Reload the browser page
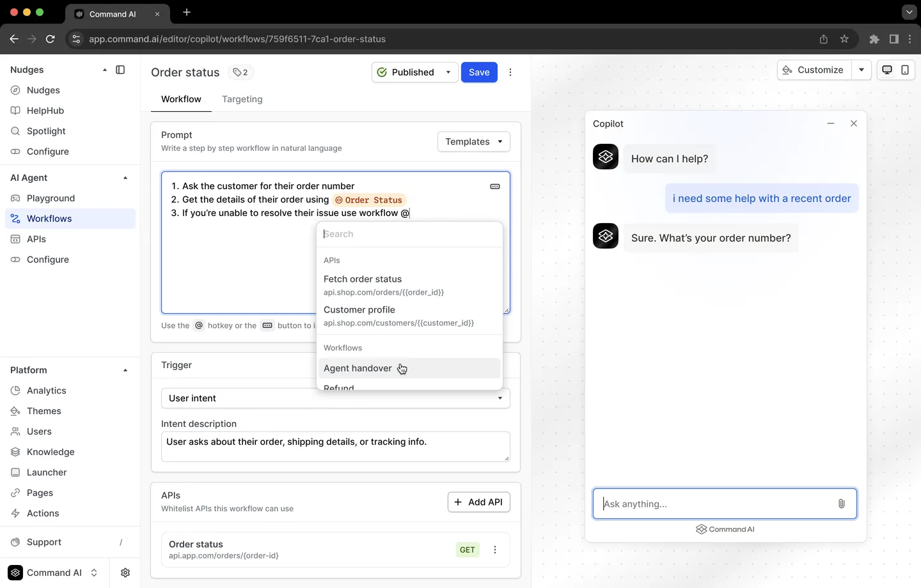The image size is (921, 588). [51, 39]
